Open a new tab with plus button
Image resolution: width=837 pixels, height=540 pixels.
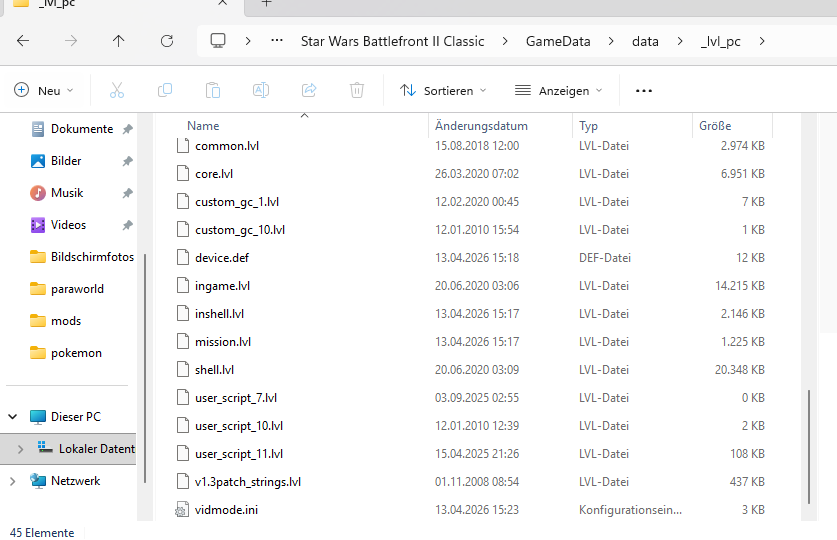(266, 3)
